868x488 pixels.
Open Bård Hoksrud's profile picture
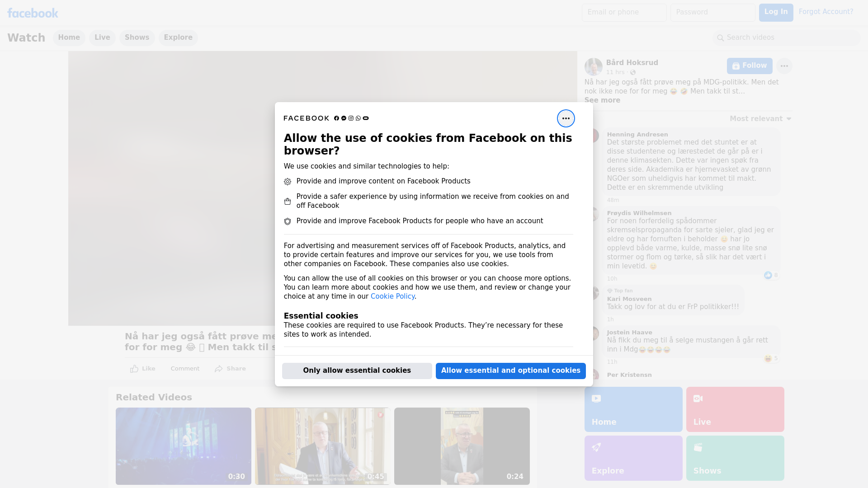(593, 67)
